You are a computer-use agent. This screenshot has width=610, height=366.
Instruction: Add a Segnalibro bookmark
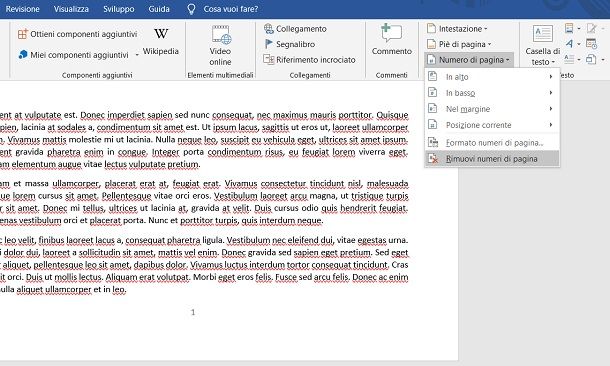tap(295, 44)
